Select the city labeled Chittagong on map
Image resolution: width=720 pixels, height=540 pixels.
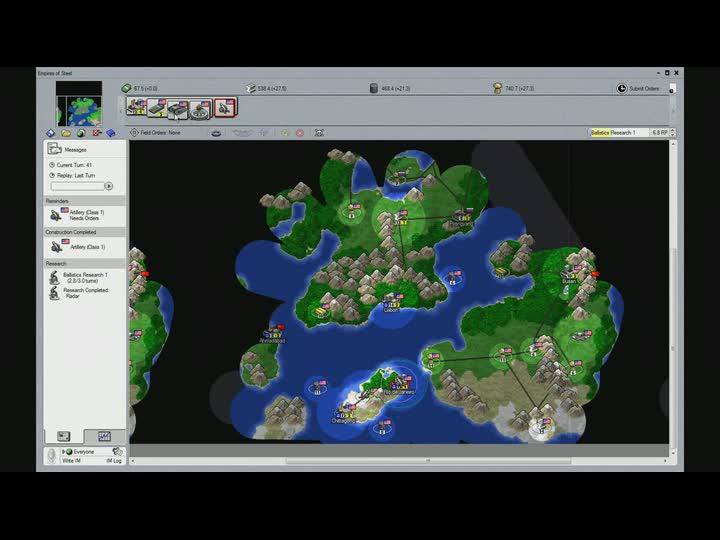(344, 415)
